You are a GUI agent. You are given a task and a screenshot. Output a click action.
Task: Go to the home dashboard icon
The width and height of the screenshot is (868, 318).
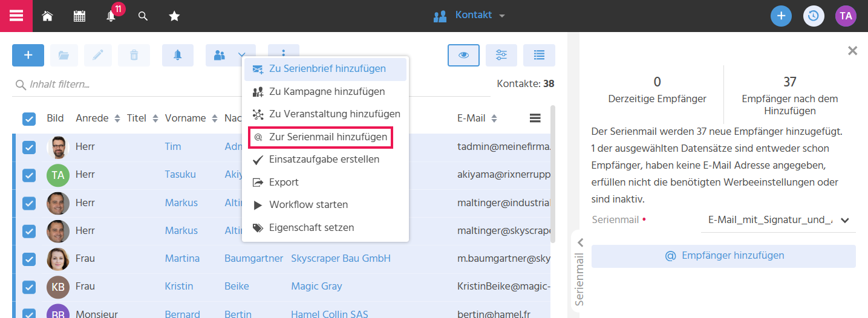47,16
